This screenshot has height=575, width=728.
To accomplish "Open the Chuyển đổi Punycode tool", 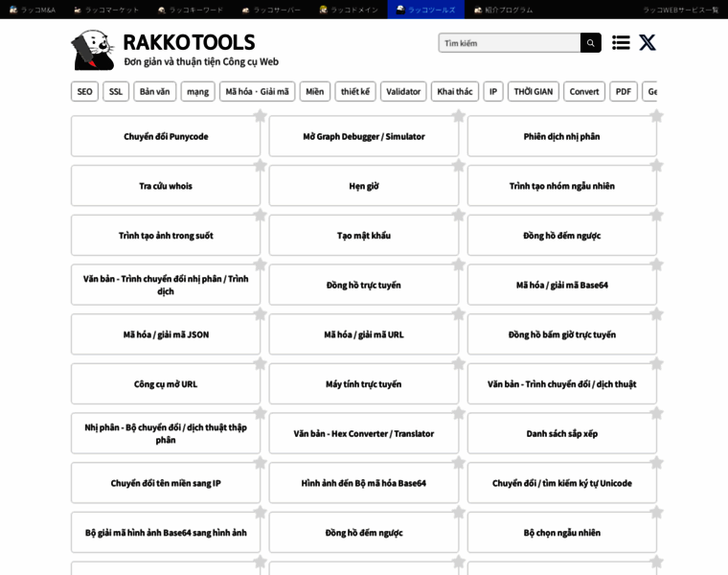I will [x=166, y=136].
